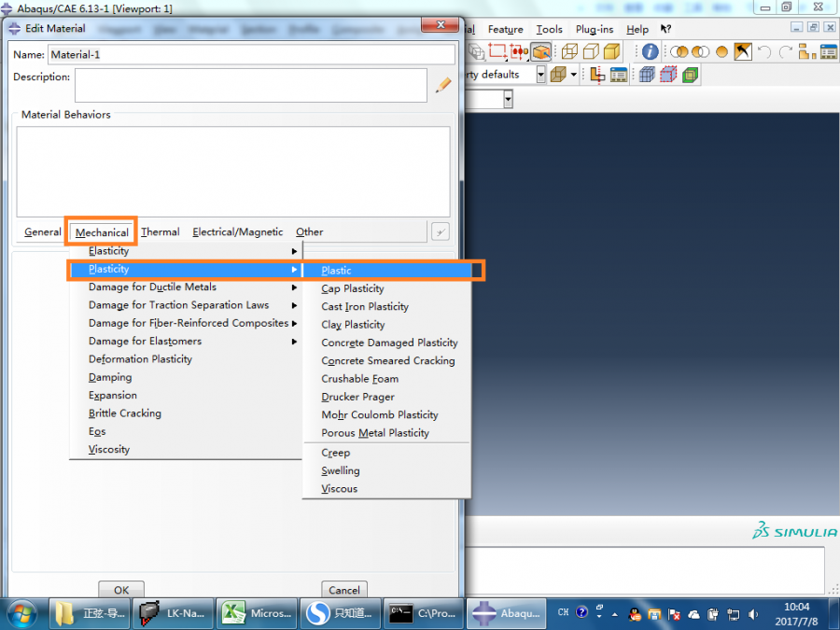Click the volume speaker tray icon
Viewport: 840px width, 630px height.
point(754,614)
